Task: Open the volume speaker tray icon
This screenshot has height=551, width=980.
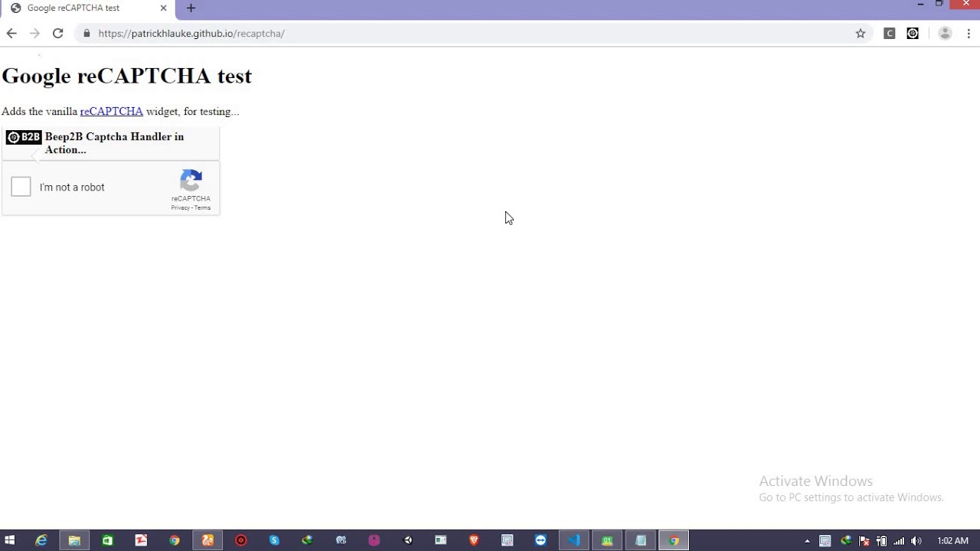Action: click(x=916, y=541)
